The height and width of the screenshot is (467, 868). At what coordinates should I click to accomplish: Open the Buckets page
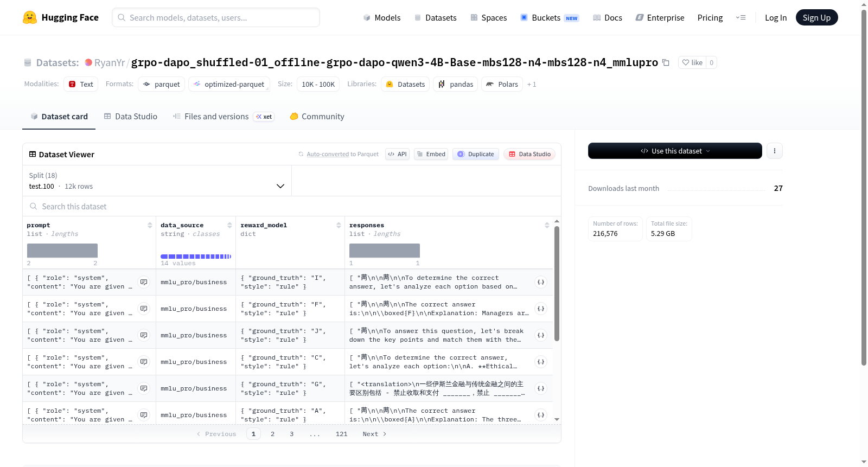coord(550,17)
